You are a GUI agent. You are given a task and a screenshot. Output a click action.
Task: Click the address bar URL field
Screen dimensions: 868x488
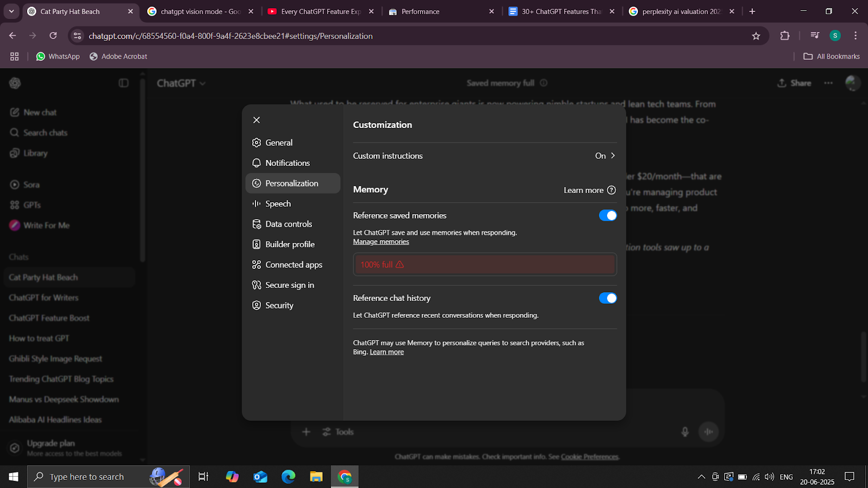[x=418, y=36]
